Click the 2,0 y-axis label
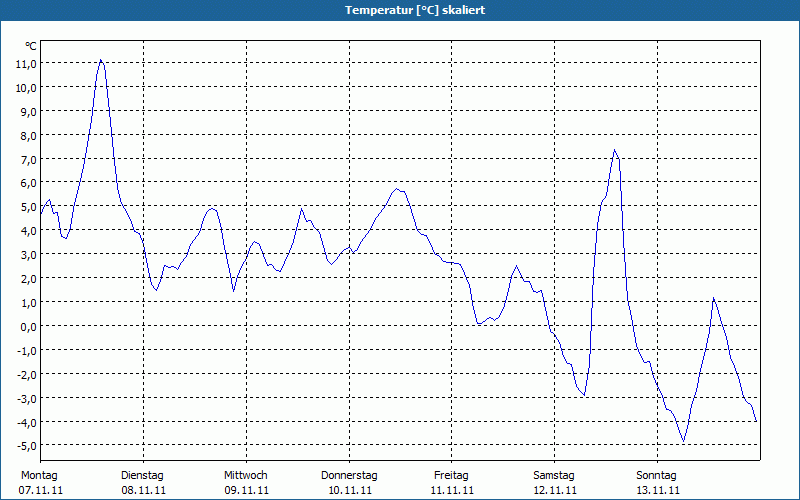This screenshot has height=500, width=800. [x=29, y=279]
